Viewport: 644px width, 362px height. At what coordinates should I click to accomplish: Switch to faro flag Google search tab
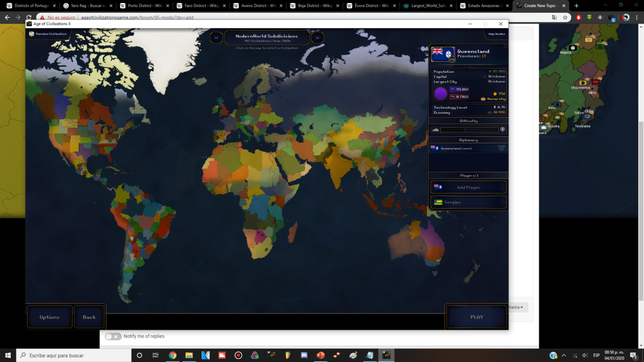88,5
